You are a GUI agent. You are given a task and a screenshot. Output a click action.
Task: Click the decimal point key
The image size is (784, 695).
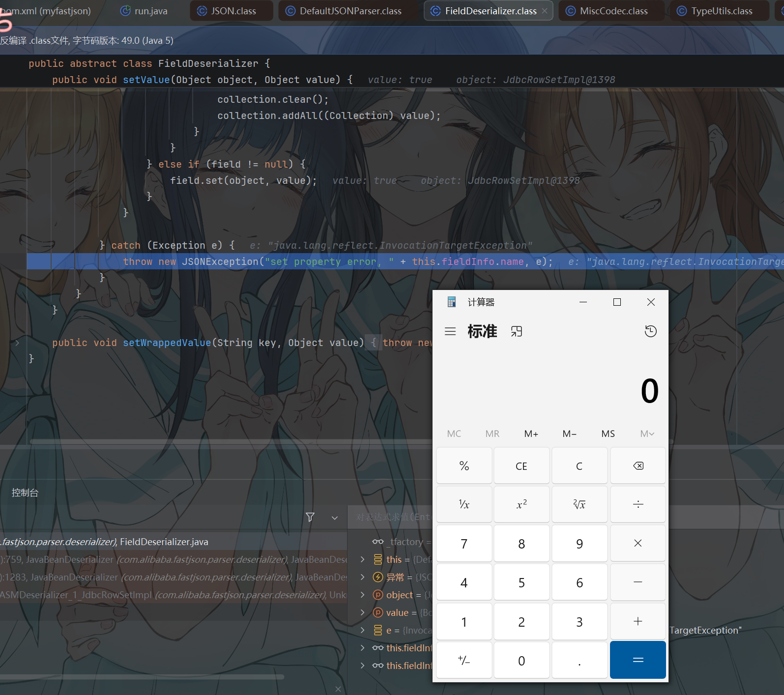(x=580, y=660)
